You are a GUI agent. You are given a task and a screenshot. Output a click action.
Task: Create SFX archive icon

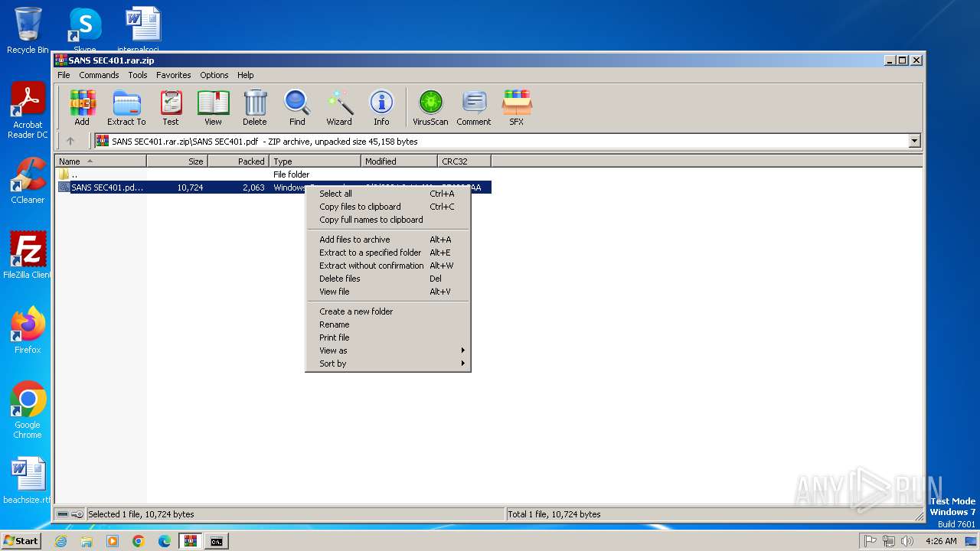coord(517,107)
